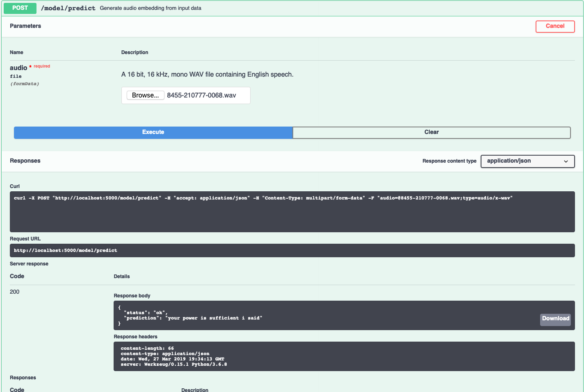Viewport: 584px width, 392px height.
Task: Open the Response content type dropdown
Action: 527,161
